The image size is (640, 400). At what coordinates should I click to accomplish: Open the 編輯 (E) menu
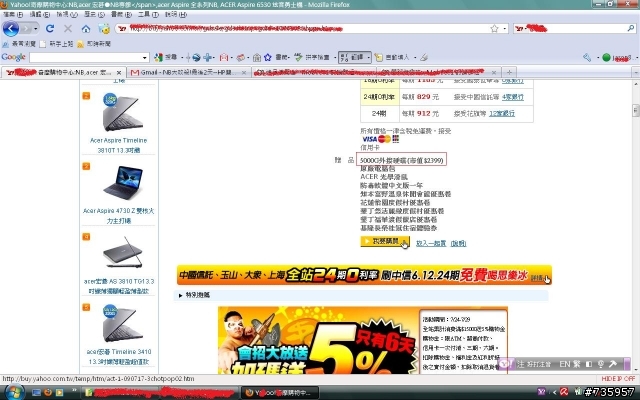40,14
